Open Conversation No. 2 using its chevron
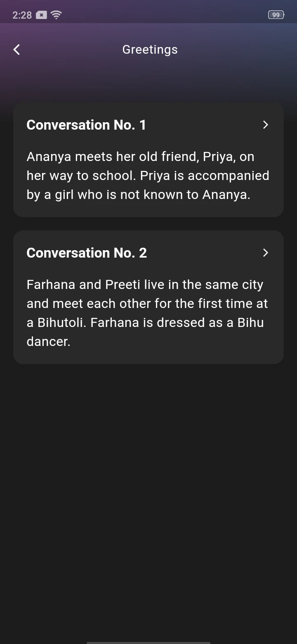Screen dimensions: 297x644 (x=266, y=253)
